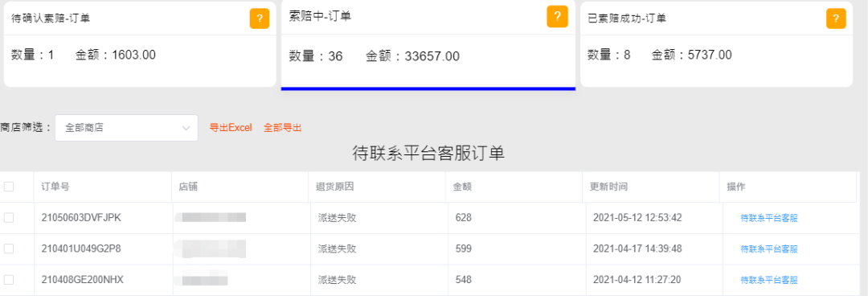
Task: Click timestamp 2021-04-17 14:39:48
Action: 637,249
